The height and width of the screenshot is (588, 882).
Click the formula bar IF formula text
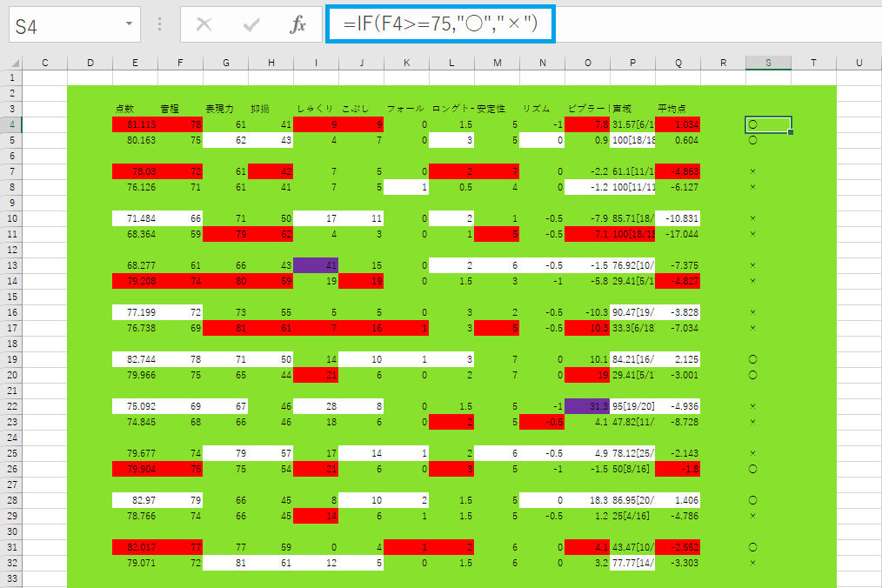pyautogui.click(x=440, y=23)
